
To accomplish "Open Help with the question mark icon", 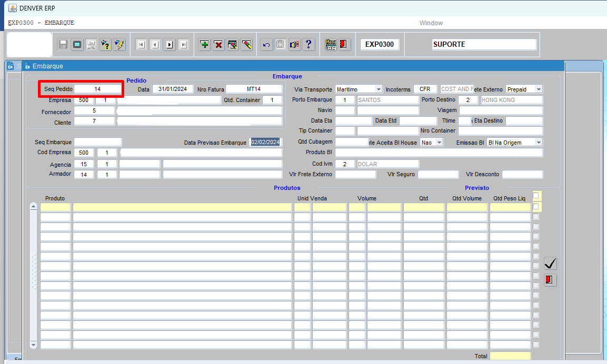I will (x=309, y=45).
